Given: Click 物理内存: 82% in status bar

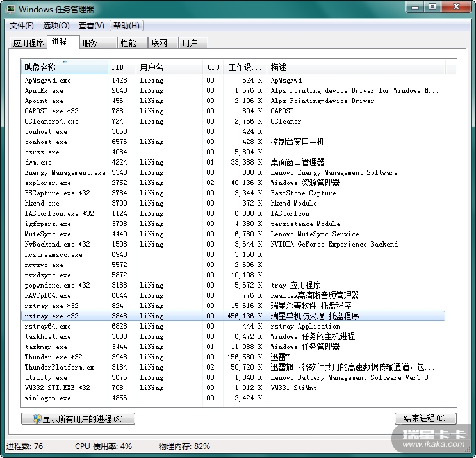Looking at the screenshot, I should pos(185,446).
